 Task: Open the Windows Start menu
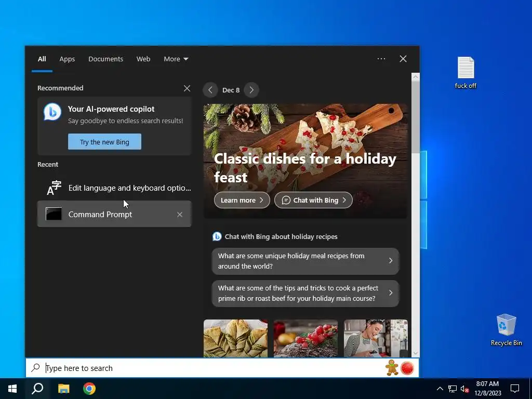tap(12, 389)
